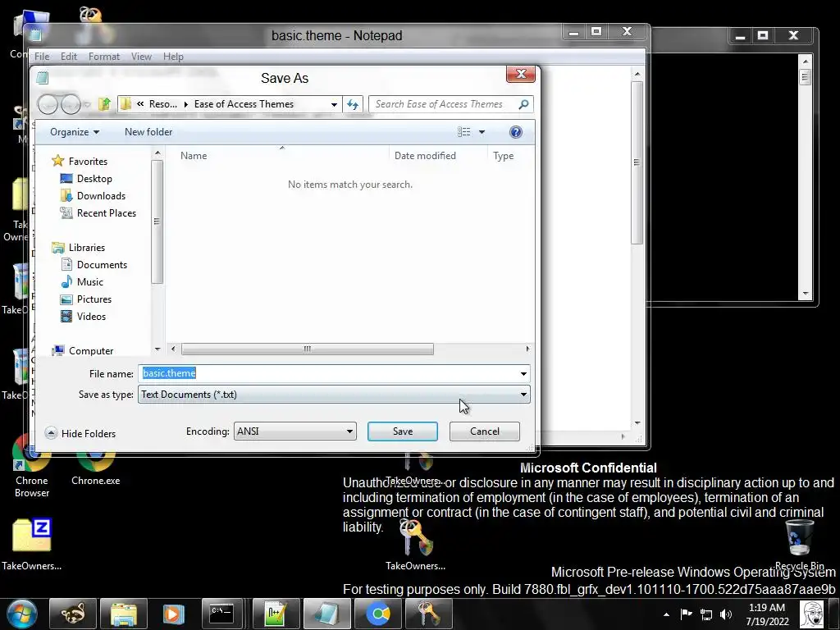Refresh the Ease of Access Themes folder
The width and height of the screenshot is (840, 630).
pos(353,104)
